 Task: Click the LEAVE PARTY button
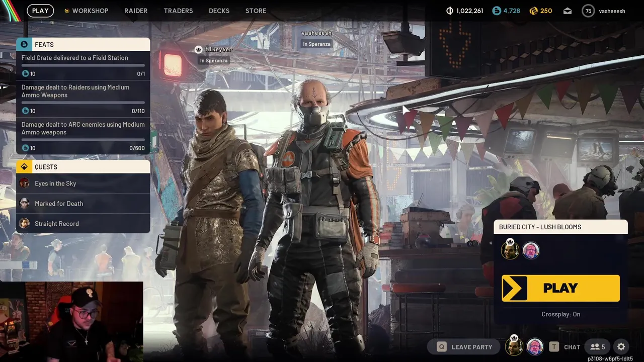pos(464,347)
